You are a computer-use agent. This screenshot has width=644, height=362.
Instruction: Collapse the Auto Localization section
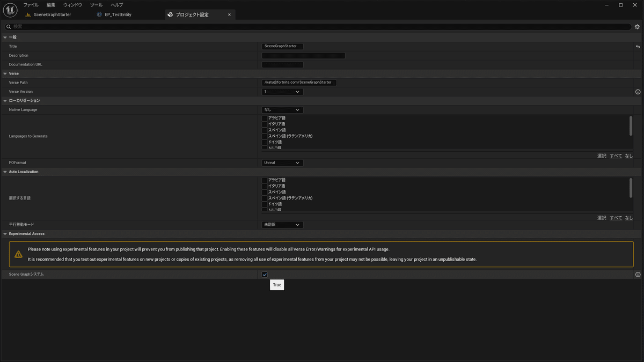tap(5, 172)
